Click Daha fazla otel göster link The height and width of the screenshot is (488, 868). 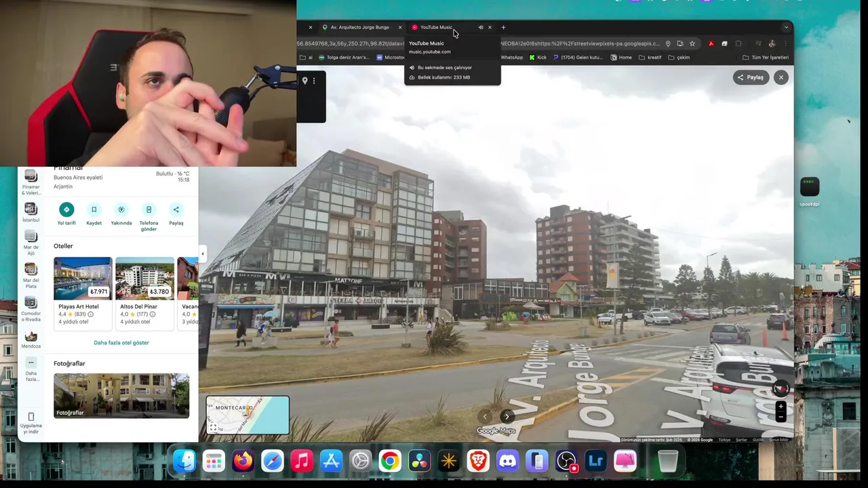coord(121,343)
